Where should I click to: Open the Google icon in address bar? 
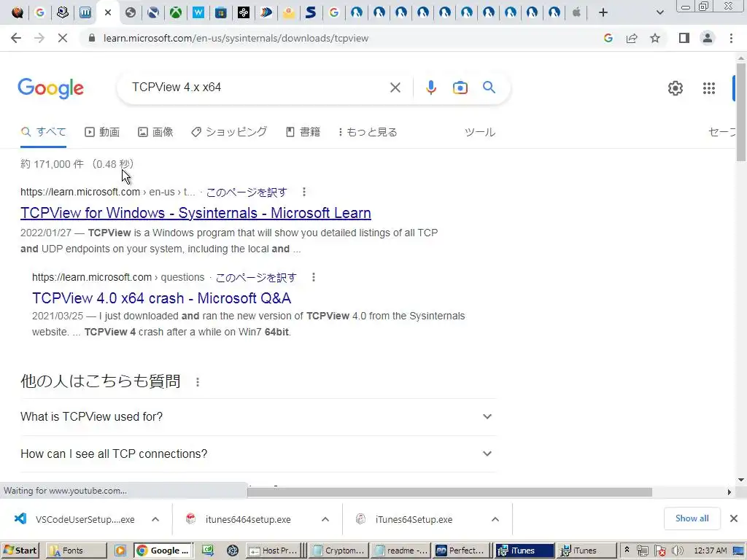tap(608, 38)
